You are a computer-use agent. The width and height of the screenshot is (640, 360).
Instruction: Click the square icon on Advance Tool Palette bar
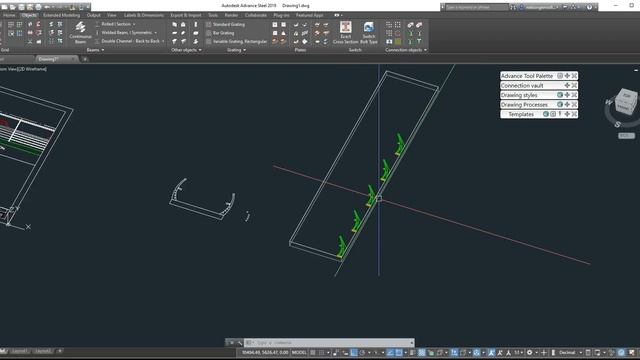(560, 76)
